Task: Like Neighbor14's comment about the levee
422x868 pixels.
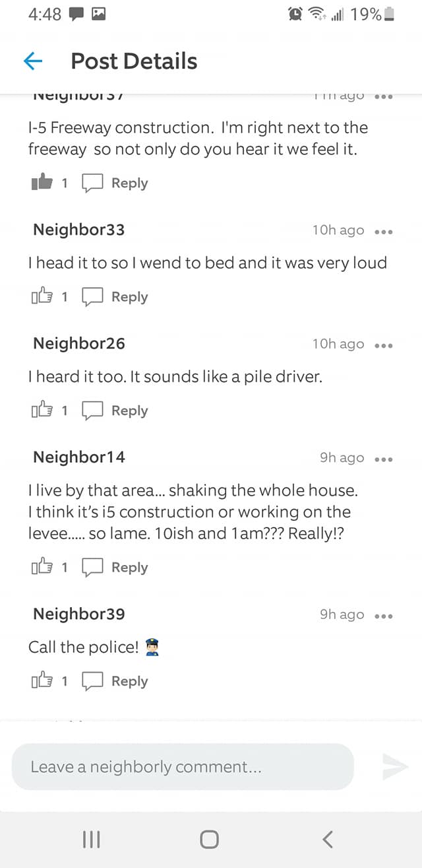Action: pyautogui.click(x=40, y=567)
